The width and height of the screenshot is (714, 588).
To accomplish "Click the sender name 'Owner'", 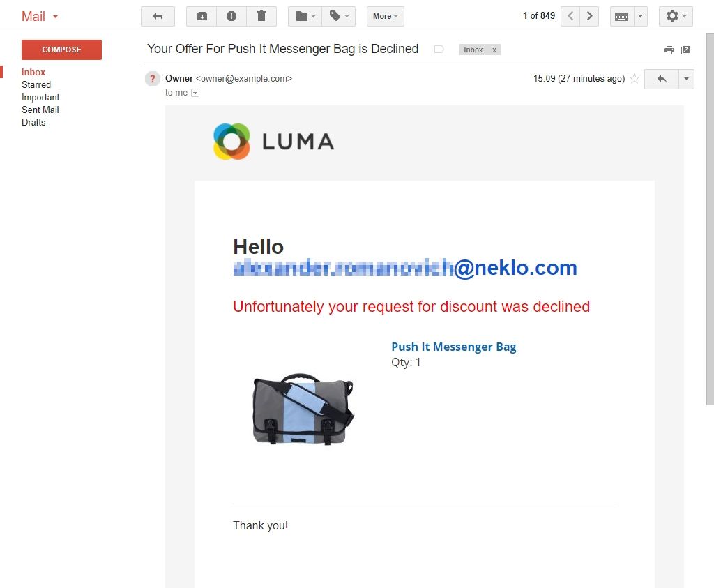I will [x=179, y=78].
